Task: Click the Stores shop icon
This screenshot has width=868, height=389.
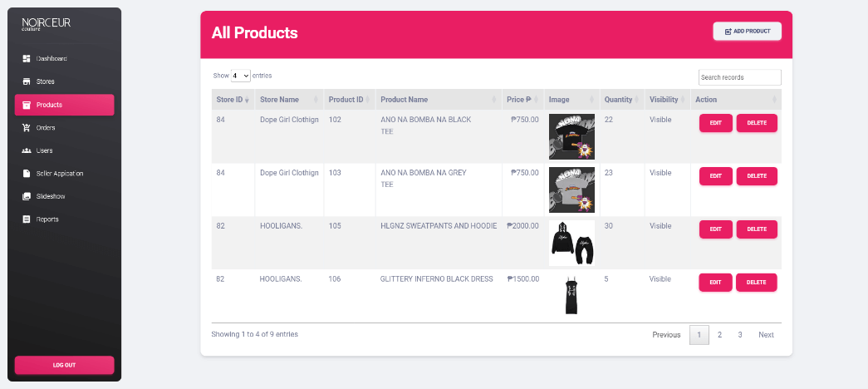Action: pos(27,81)
